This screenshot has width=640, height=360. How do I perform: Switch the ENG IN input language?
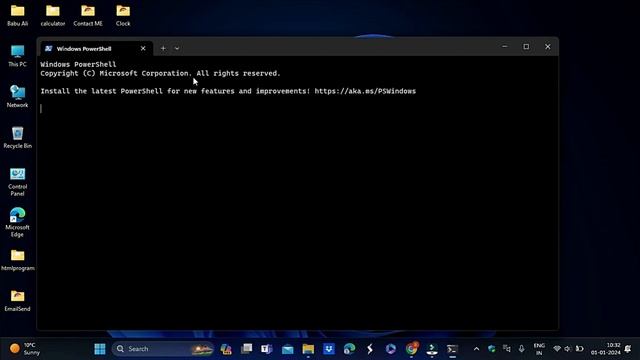click(x=539, y=349)
